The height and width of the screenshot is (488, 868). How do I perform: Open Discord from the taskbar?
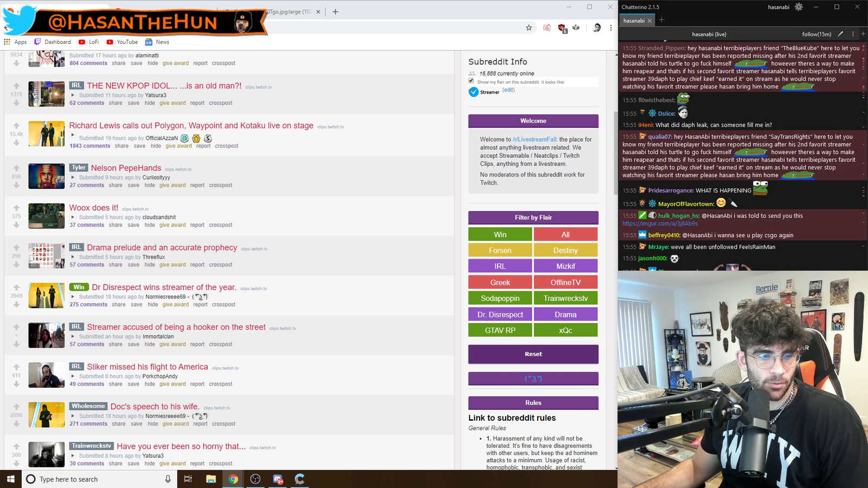coord(278,479)
